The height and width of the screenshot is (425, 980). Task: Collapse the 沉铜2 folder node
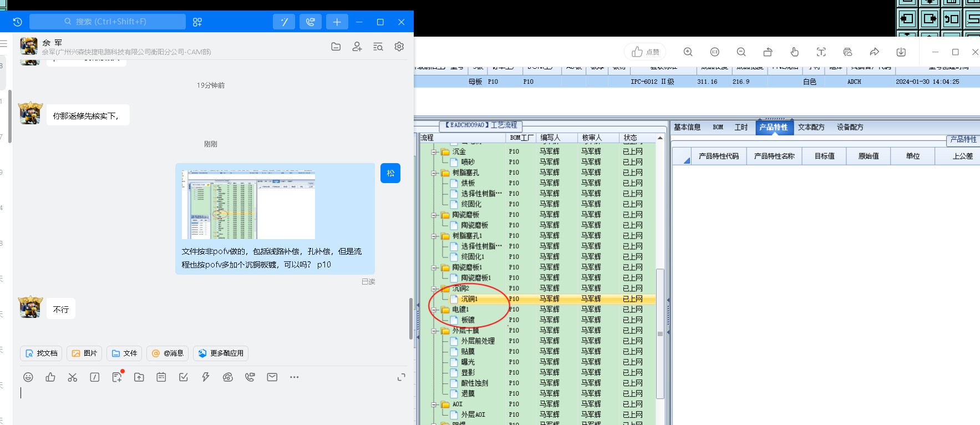(x=435, y=289)
